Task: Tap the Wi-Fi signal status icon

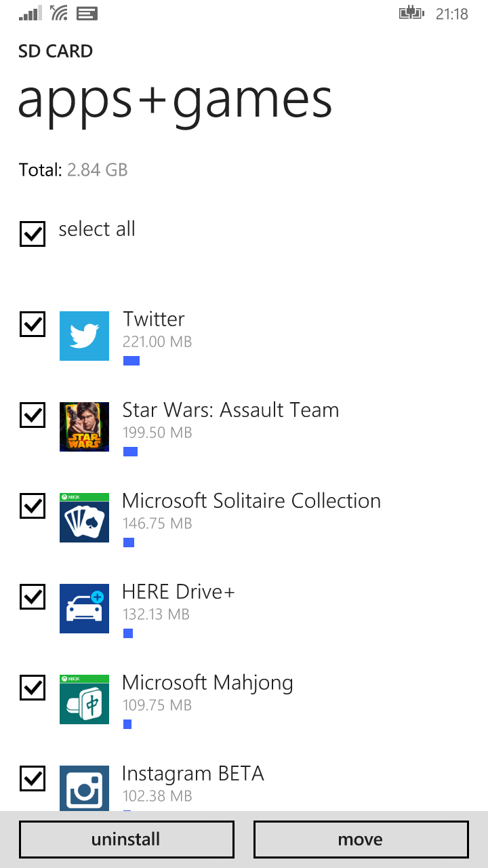Action: point(59,12)
